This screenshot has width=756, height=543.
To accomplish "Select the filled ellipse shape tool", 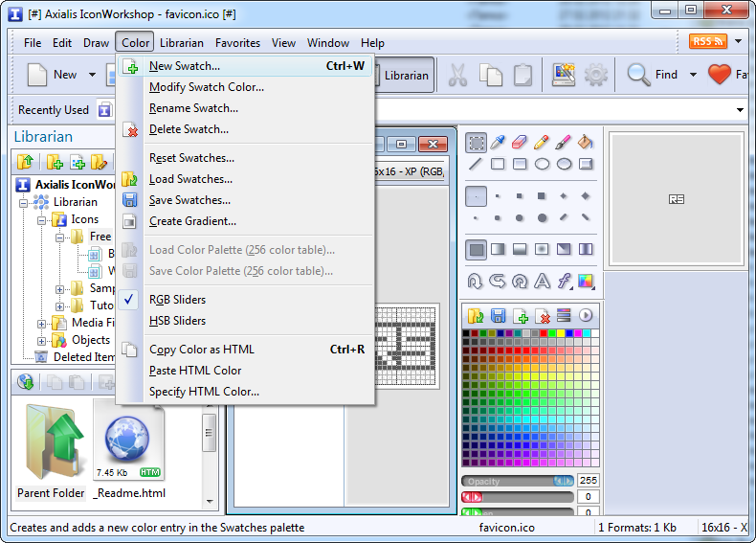I will (x=564, y=164).
